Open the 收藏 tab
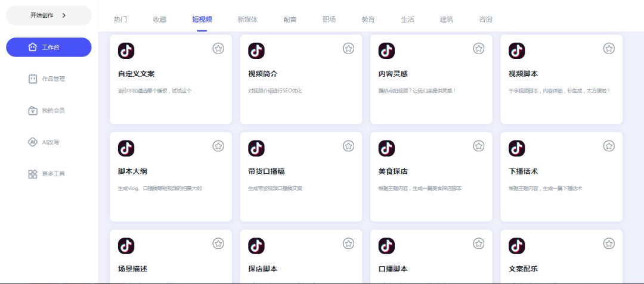The width and height of the screenshot is (644, 284). [160, 19]
